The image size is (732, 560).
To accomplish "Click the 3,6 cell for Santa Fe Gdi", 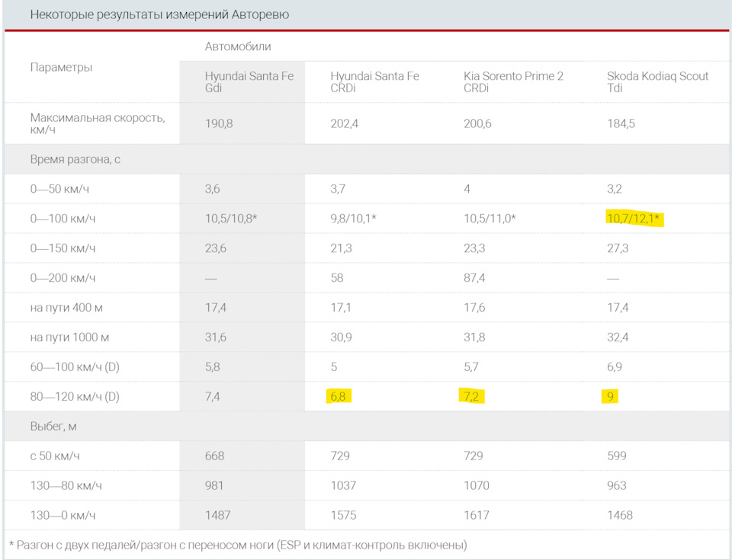I will click(x=213, y=189).
